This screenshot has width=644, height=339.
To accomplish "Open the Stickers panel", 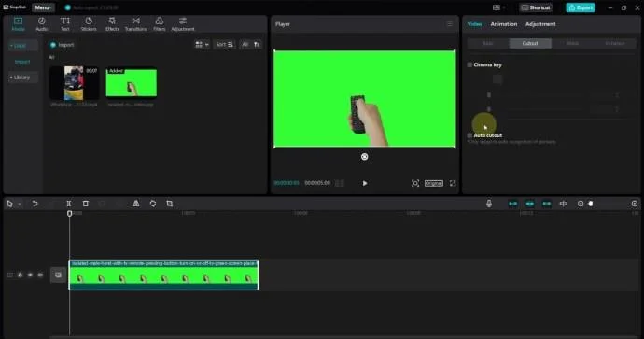I will pyautogui.click(x=89, y=24).
